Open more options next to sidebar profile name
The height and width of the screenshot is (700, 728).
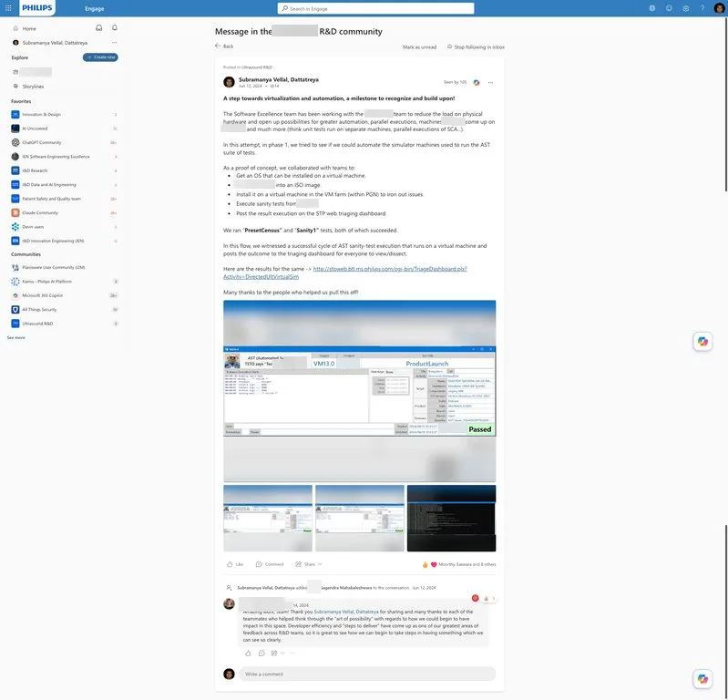coord(114,43)
